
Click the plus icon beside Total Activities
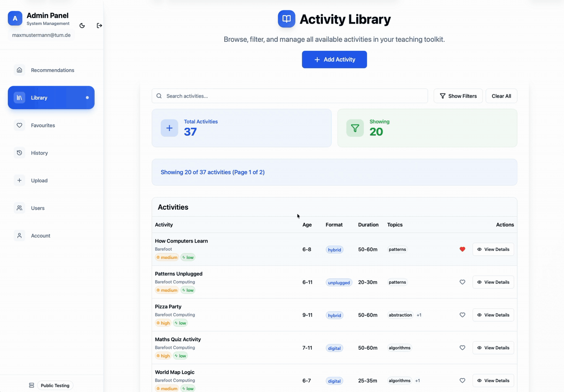169,128
